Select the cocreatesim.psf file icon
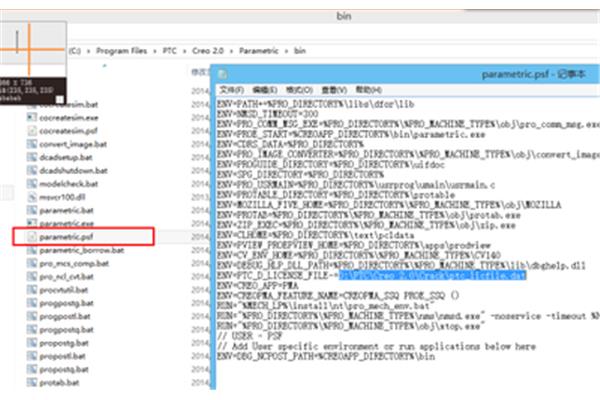The width and height of the screenshot is (600, 400). (x=32, y=131)
